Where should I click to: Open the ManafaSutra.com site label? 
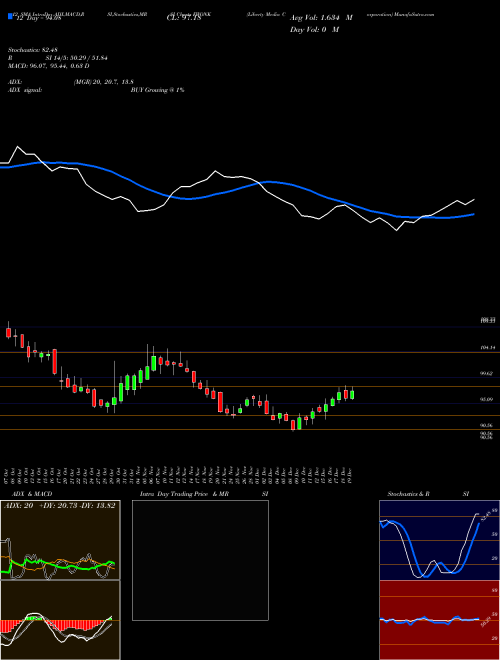pos(414,14)
